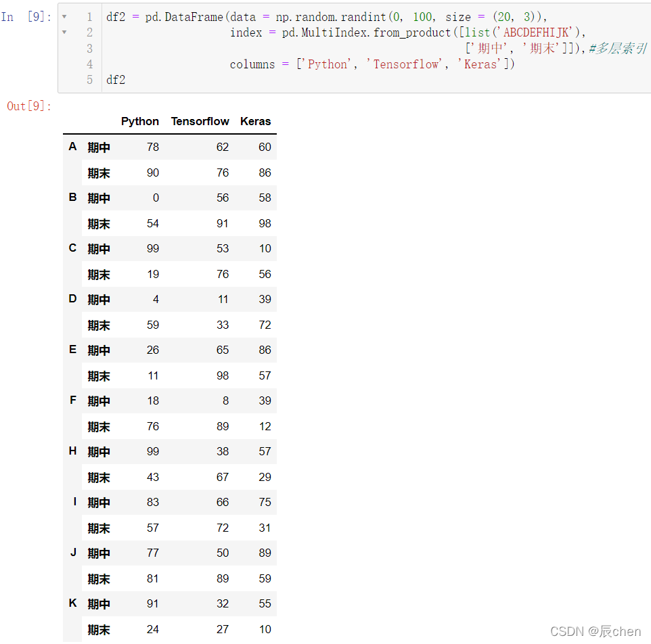
Task: Click index label C
Action: [x=72, y=248]
